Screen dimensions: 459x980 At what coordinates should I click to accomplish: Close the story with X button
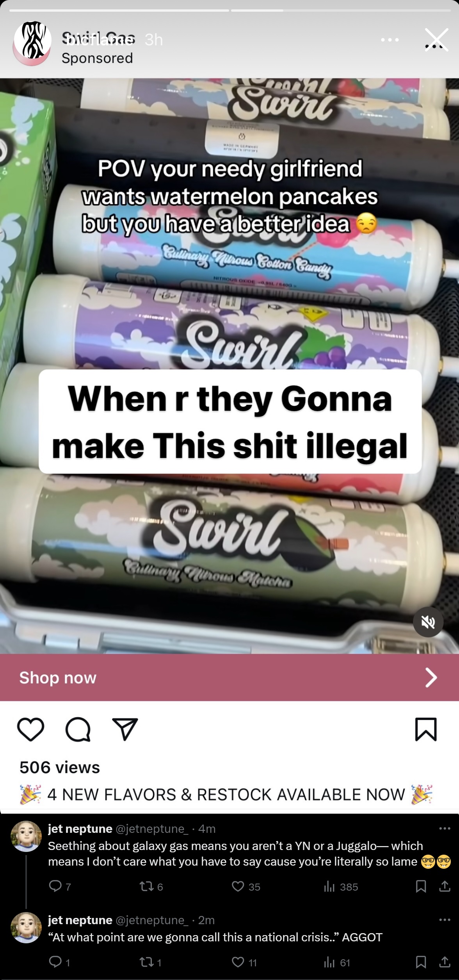[x=436, y=40]
